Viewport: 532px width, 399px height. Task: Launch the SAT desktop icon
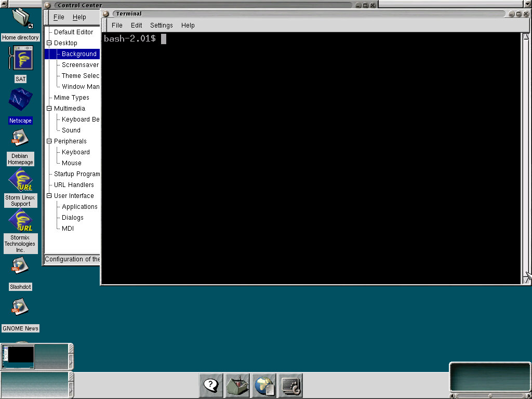coord(21,58)
